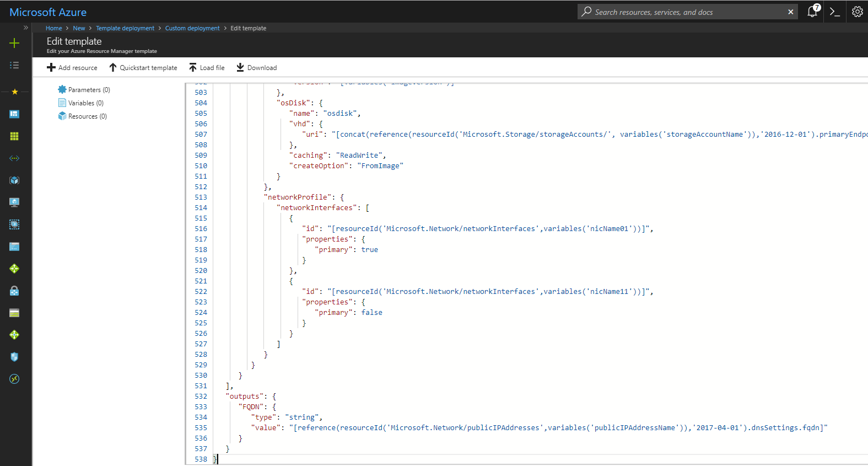The image size is (868, 466).
Task: Select Resources (0) in the tree
Action: (x=83, y=116)
